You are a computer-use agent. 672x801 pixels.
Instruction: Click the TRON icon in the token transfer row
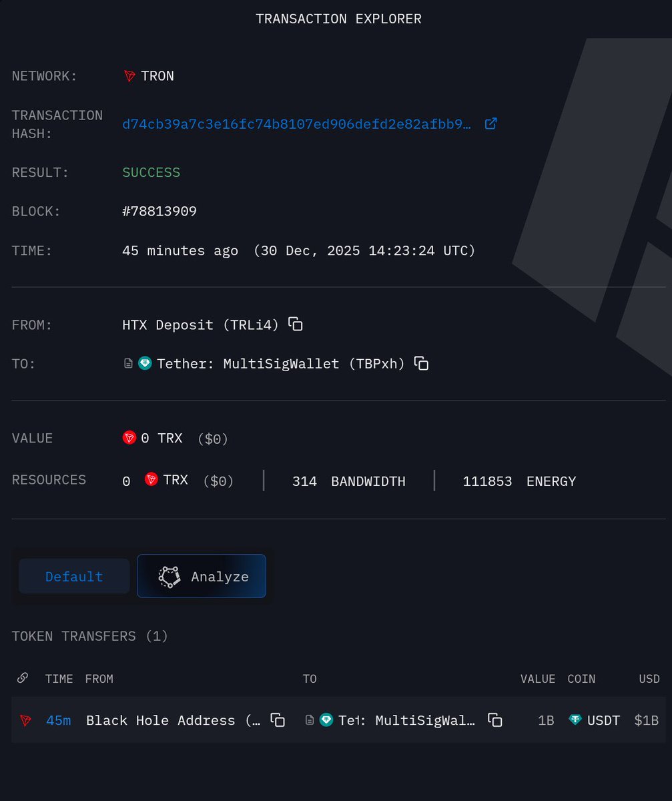pos(25,720)
